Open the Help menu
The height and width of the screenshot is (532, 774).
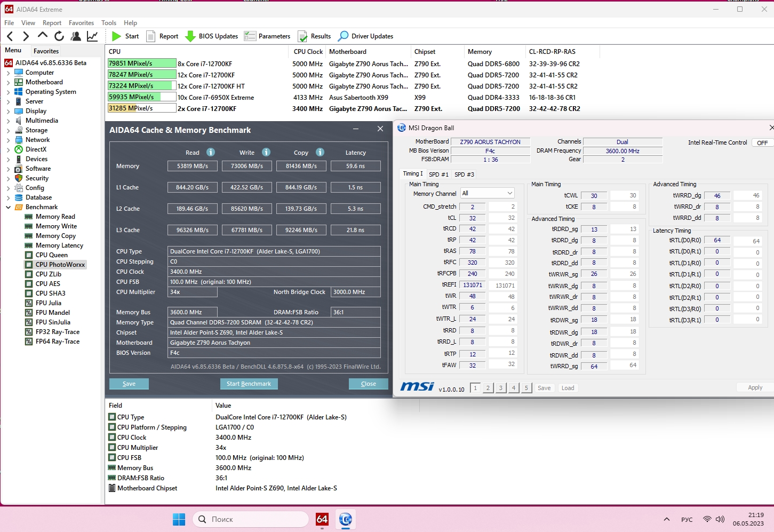point(130,23)
